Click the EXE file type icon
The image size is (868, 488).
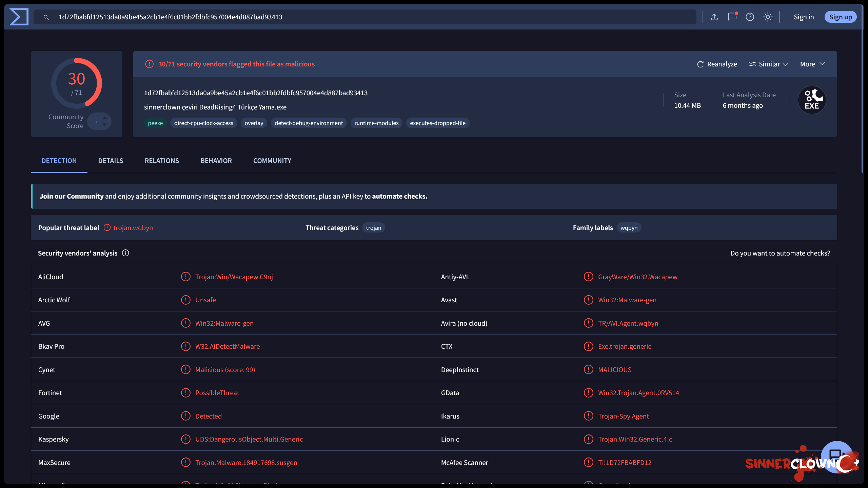[812, 100]
